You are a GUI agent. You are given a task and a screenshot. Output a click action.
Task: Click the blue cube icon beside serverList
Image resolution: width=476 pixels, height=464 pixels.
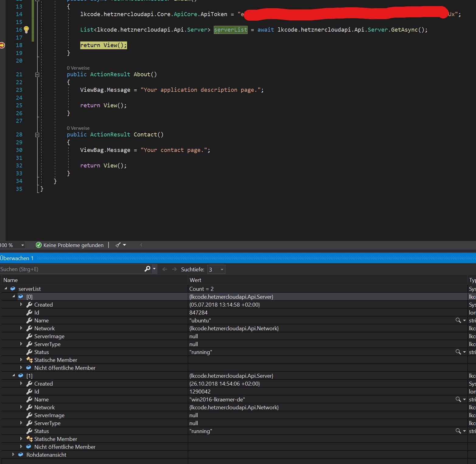point(13,289)
